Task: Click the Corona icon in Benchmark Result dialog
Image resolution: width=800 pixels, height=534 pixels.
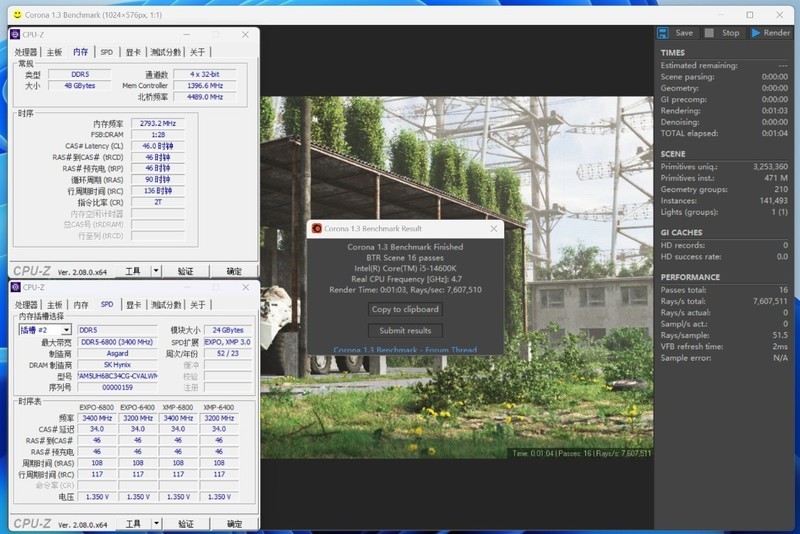Action: 317,228
